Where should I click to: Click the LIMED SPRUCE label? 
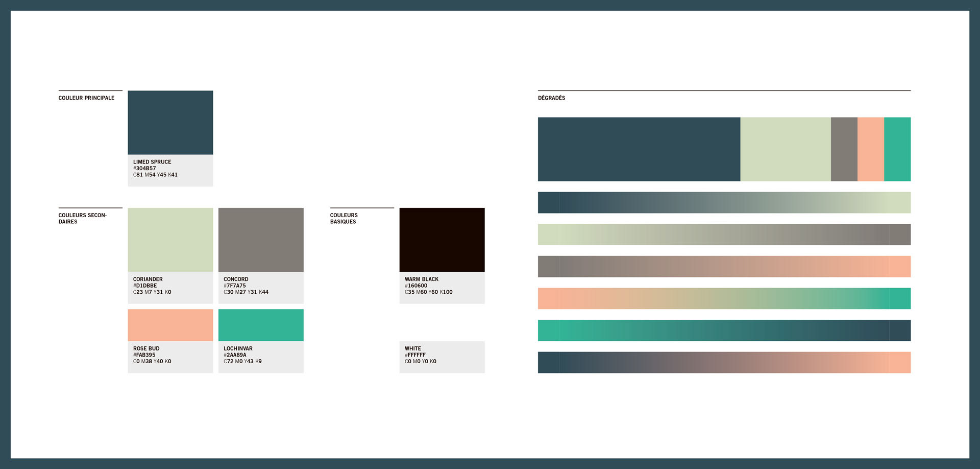tap(152, 162)
